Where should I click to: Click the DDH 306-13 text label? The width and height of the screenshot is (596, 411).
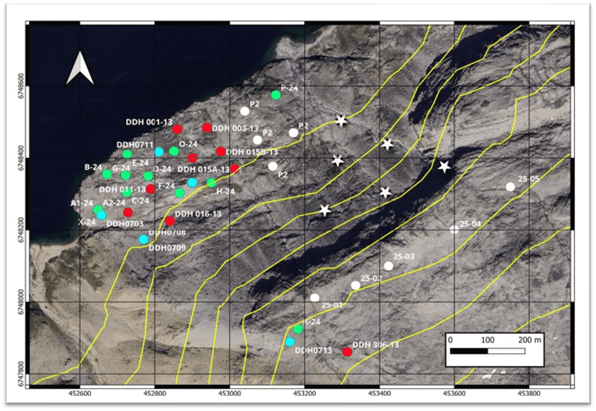coord(376,345)
